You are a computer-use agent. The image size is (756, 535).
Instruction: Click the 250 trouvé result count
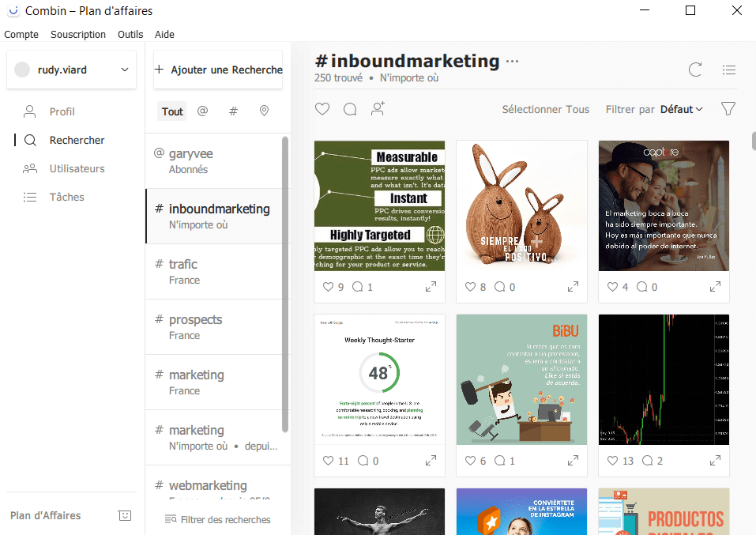coord(338,77)
